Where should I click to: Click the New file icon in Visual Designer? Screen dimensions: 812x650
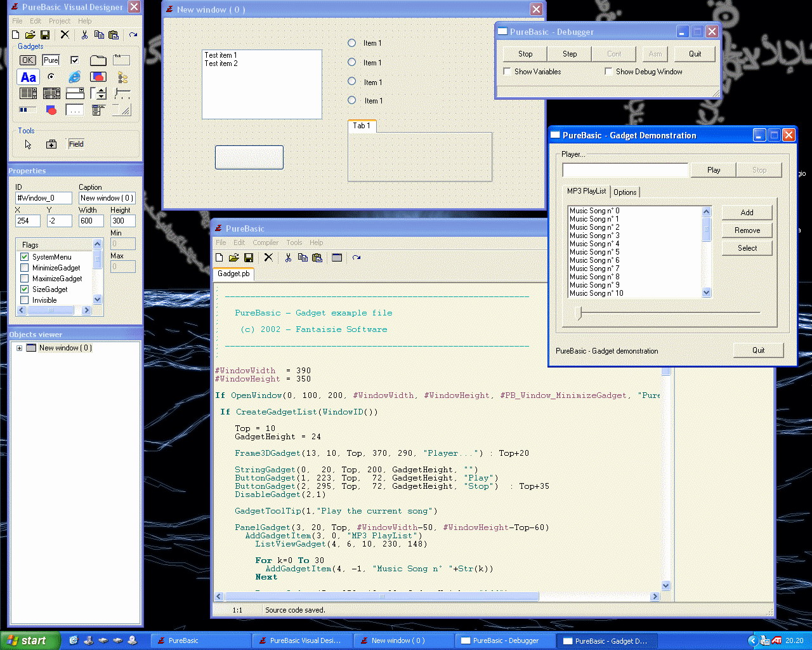click(x=16, y=35)
